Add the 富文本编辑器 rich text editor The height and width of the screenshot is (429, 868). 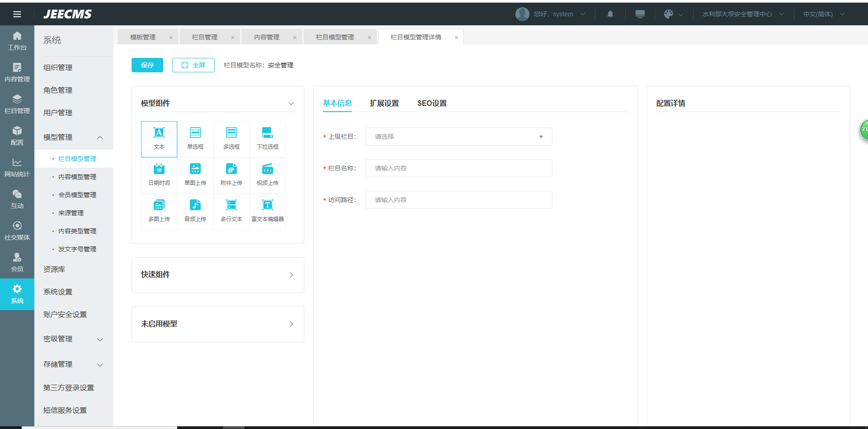click(x=267, y=211)
